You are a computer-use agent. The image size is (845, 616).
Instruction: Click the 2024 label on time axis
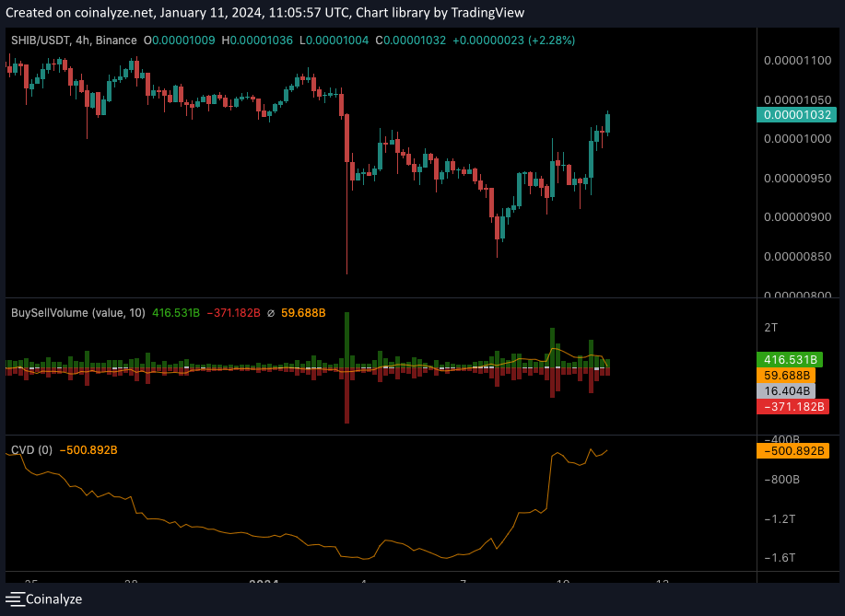[x=264, y=582]
